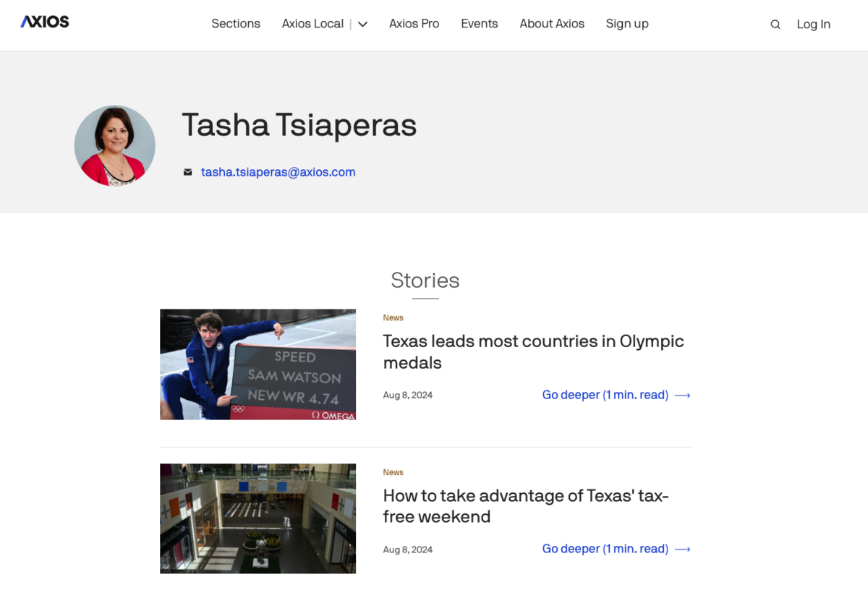Click the envelope email icon
The height and width of the screenshot is (598, 868).
coord(188,172)
